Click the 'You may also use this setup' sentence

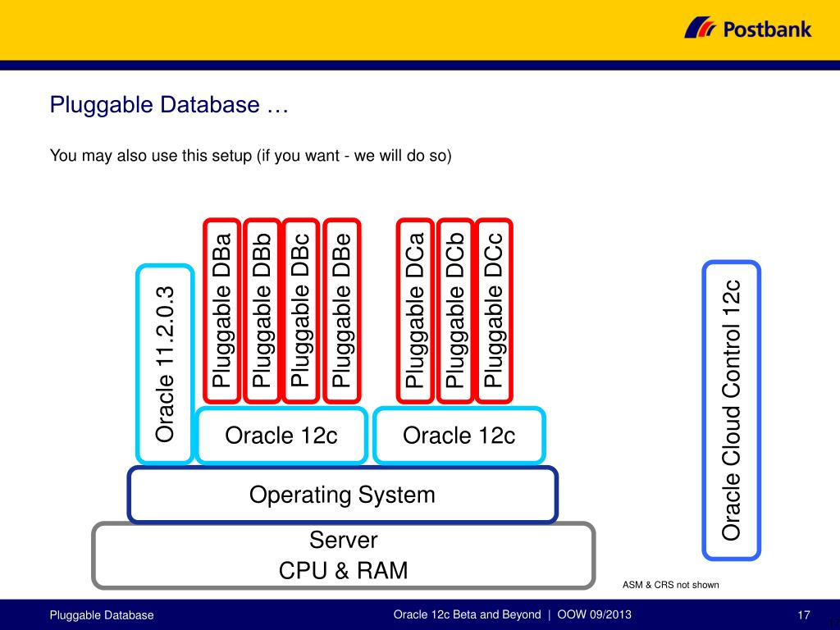251,155
